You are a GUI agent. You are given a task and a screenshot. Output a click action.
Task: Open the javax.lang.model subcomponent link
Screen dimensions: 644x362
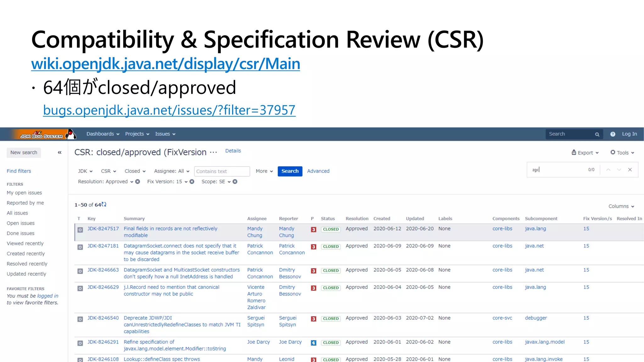545,342
